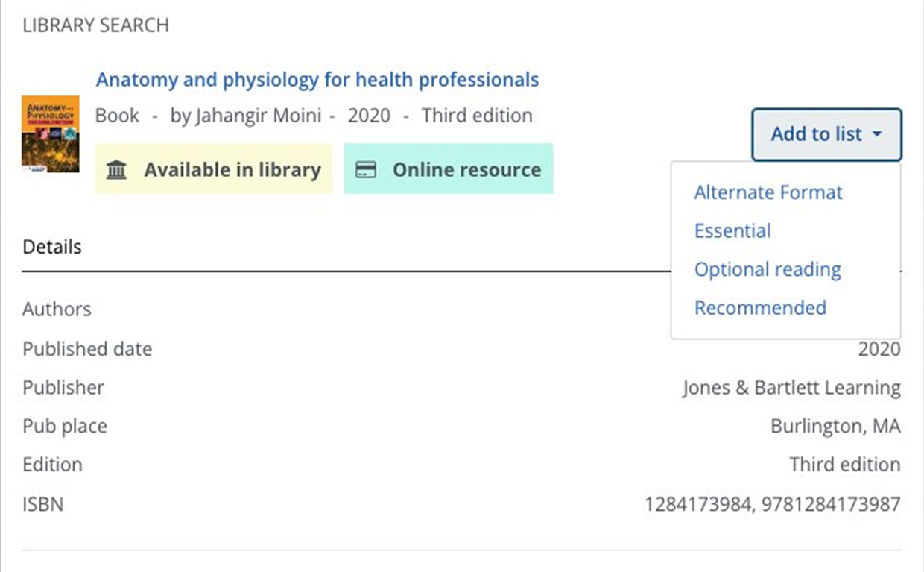Image resolution: width=924 pixels, height=572 pixels.
Task: Choose Alternate Format from the list menu
Action: pyautogui.click(x=768, y=192)
